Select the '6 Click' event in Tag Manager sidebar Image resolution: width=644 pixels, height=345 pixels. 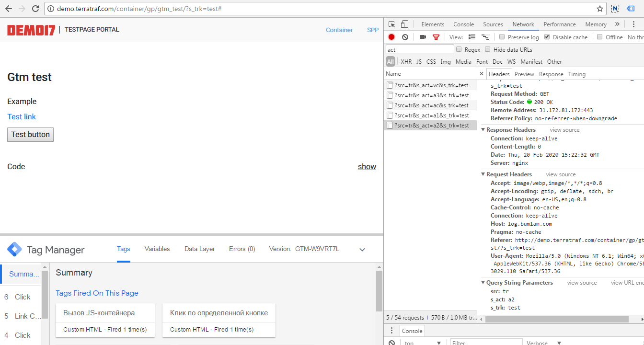pos(20,297)
